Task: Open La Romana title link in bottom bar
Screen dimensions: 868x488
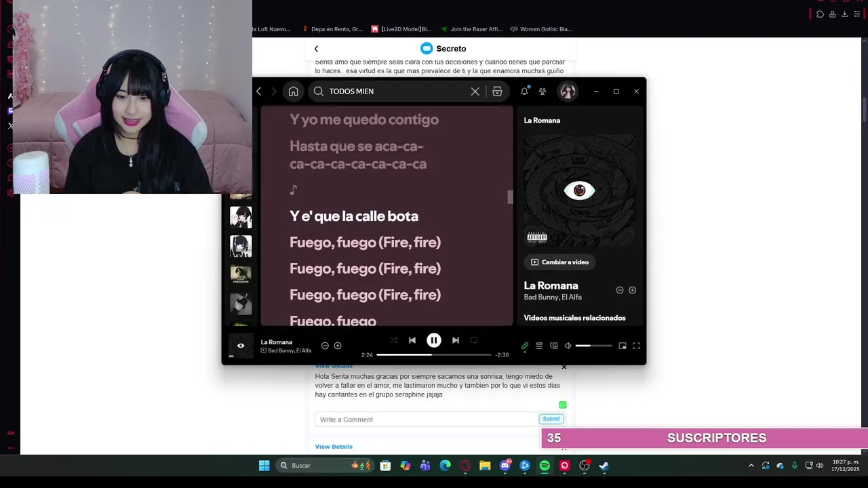Action: pyautogui.click(x=277, y=342)
